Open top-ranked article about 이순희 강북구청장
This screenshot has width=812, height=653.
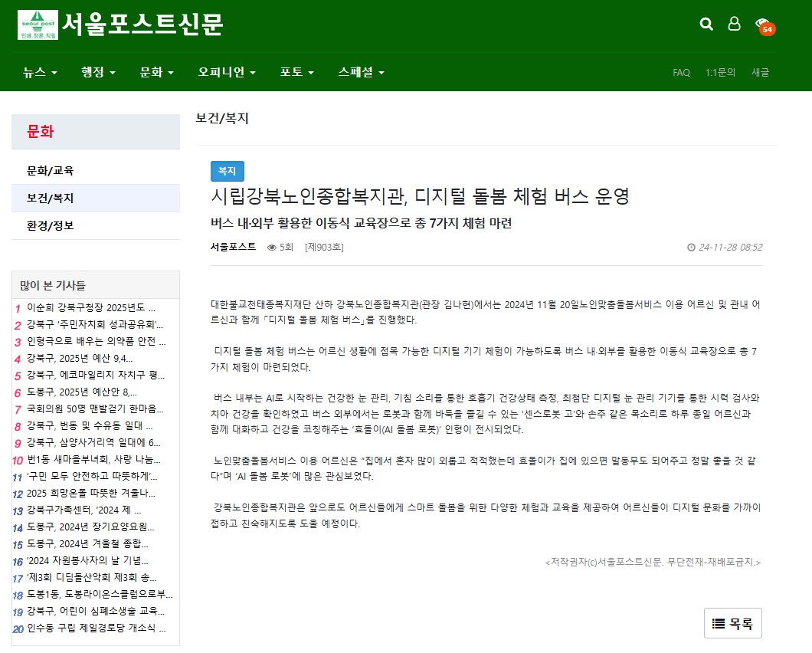click(x=91, y=307)
